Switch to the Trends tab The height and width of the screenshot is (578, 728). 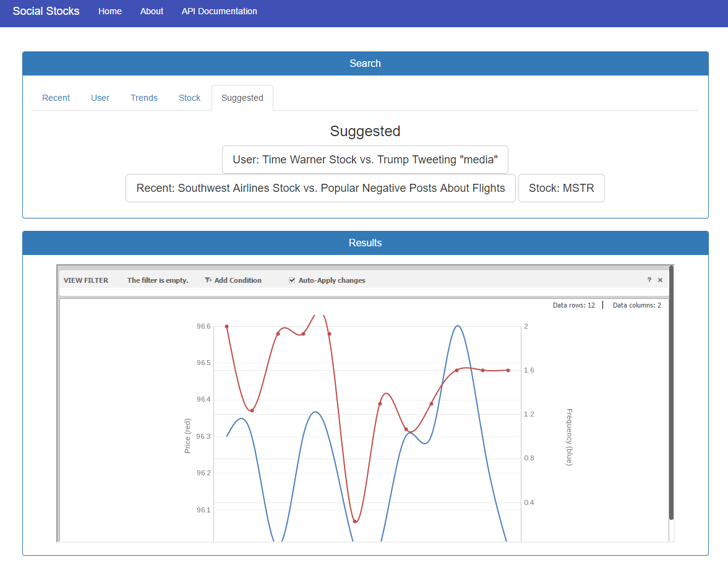[143, 98]
